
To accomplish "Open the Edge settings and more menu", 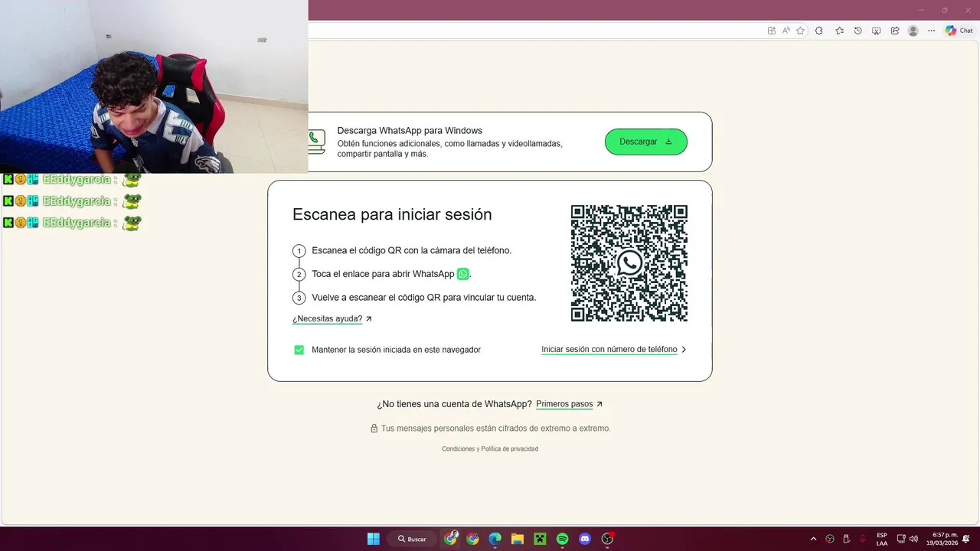I will [x=931, y=31].
